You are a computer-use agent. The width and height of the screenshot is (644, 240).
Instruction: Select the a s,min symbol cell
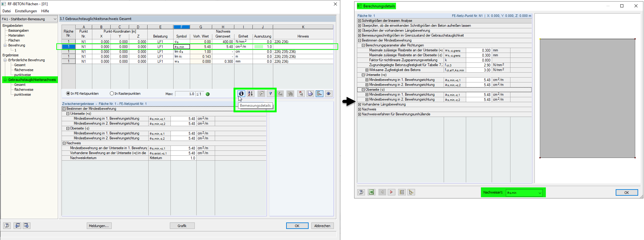(182, 47)
